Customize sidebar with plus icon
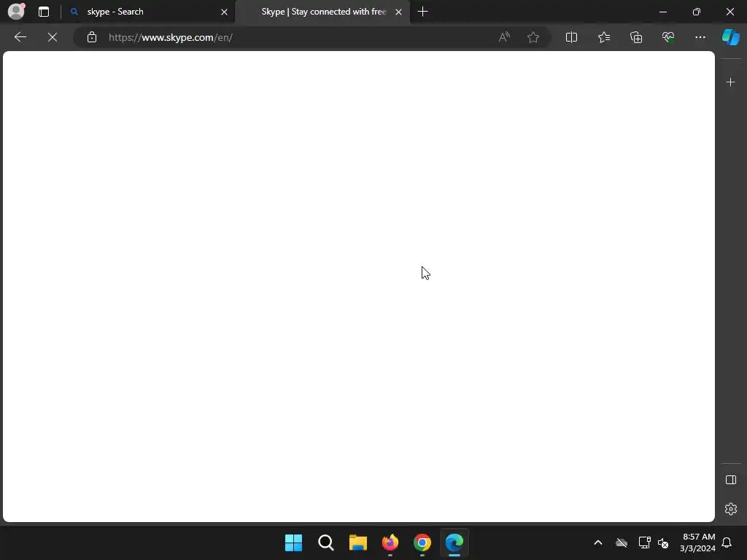This screenshot has height=560, width=747. coord(730,82)
